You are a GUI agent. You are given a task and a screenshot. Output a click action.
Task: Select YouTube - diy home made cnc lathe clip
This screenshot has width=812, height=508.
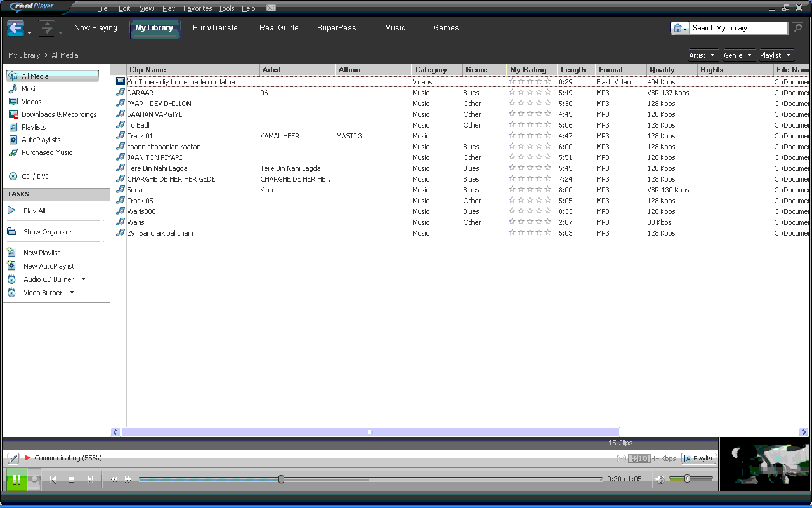point(462,82)
